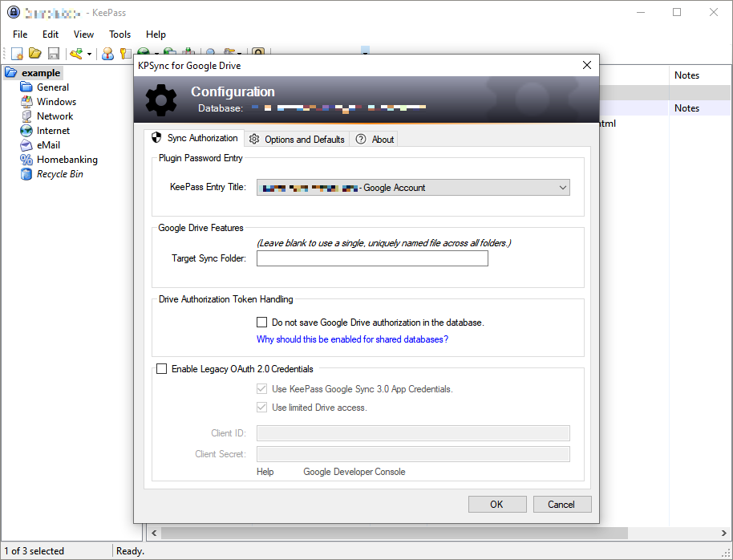
Task: Click the Target Sync Folder input field
Action: pos(372,258)
